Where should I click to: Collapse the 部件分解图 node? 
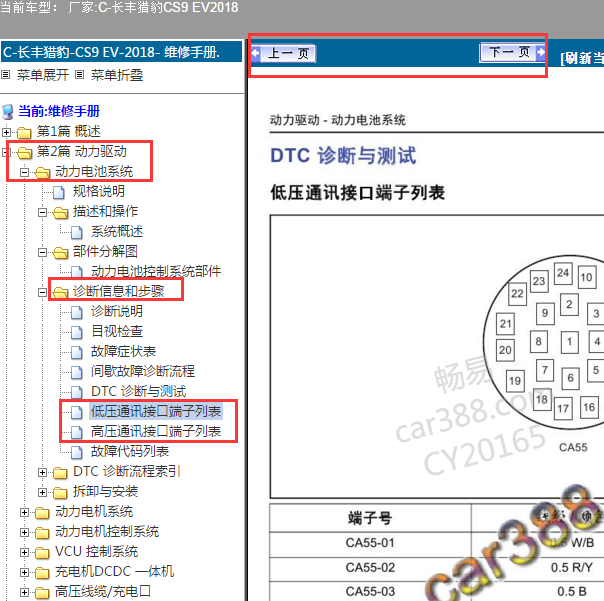[x=42, y=252]
